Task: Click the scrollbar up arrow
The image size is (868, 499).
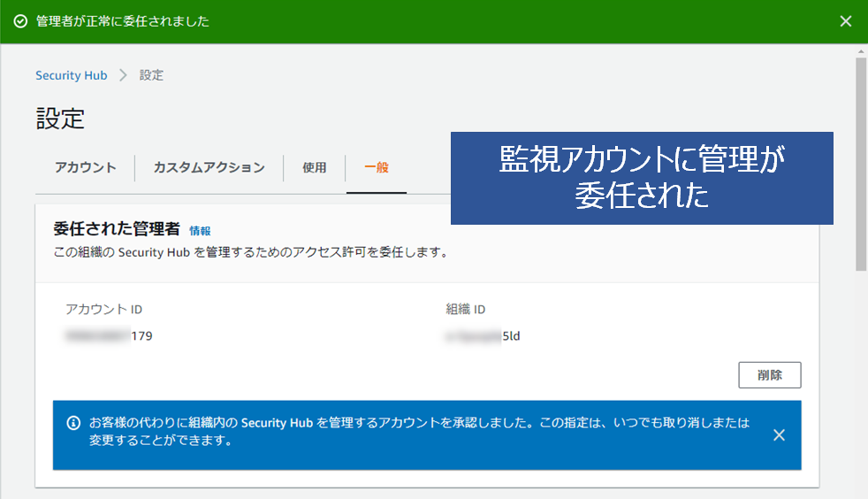Action: (861, 52)
